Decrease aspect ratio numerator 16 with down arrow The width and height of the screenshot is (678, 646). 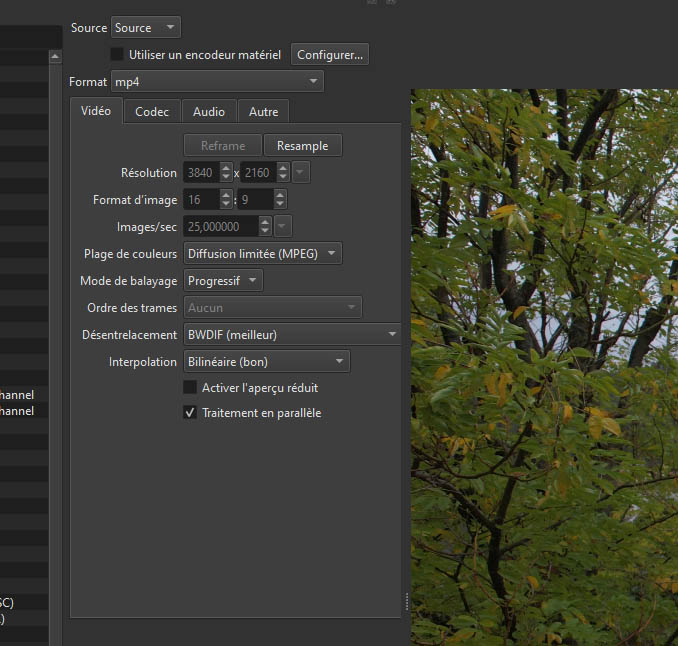(226, 205)
